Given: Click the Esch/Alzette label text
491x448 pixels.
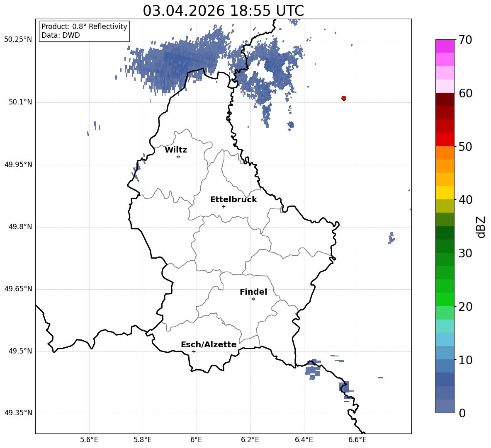Looking at the screenshot, I should 209,344.
